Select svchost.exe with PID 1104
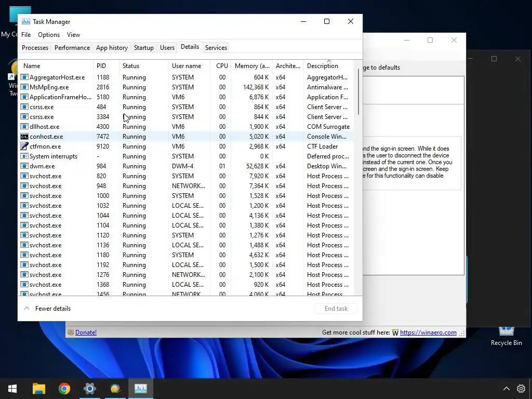Screen dimensions: 532x399 (x=187, y=225)
